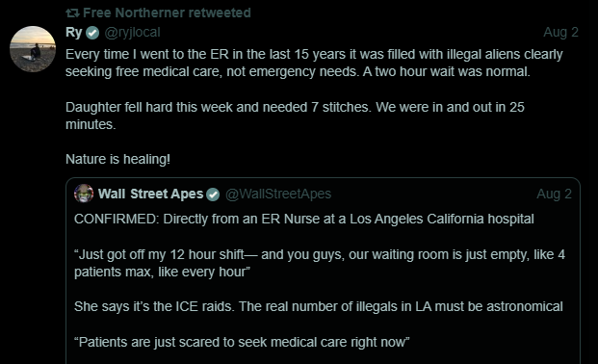Visit the @WallStreetApes handle

[278, 194]
